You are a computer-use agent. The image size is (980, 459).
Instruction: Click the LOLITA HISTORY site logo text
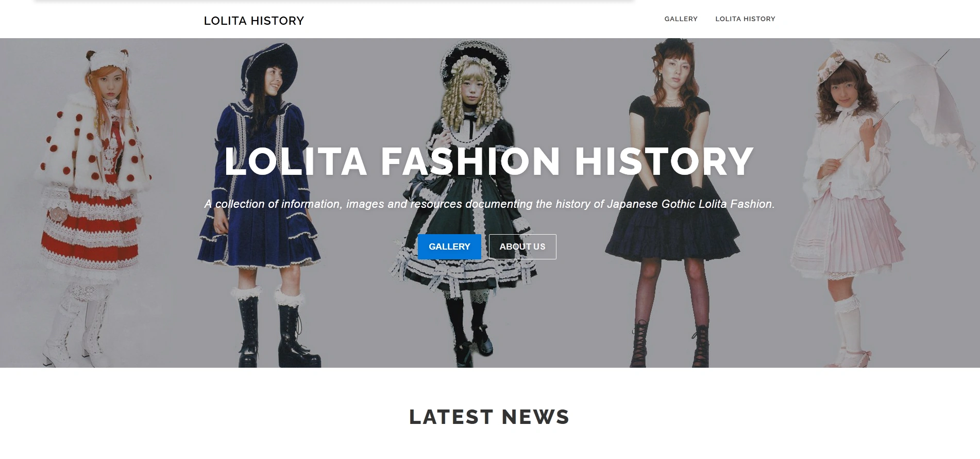tap(254, 21)
